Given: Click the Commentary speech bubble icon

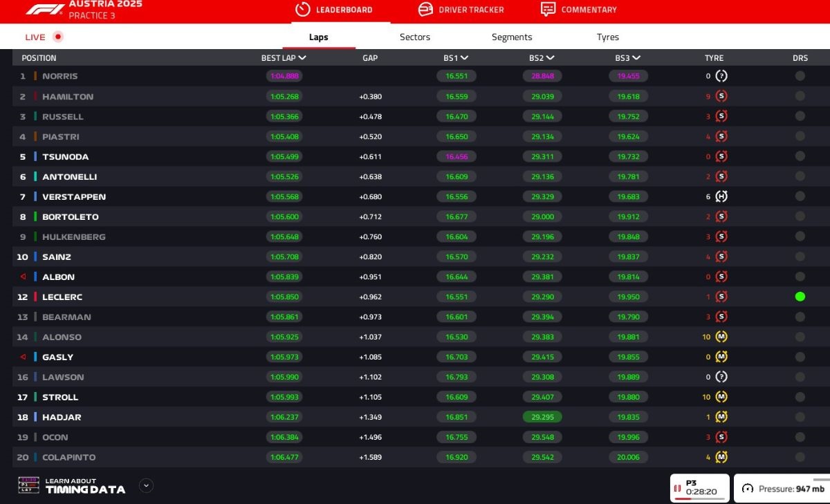Looking at the screenshot, I should 548,10.
